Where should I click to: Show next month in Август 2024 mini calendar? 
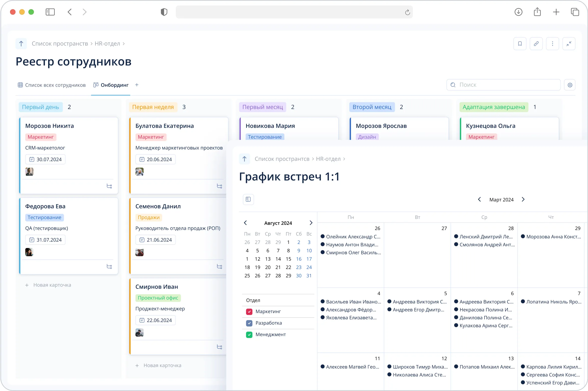pyautogui.click(x=311, y=223)
